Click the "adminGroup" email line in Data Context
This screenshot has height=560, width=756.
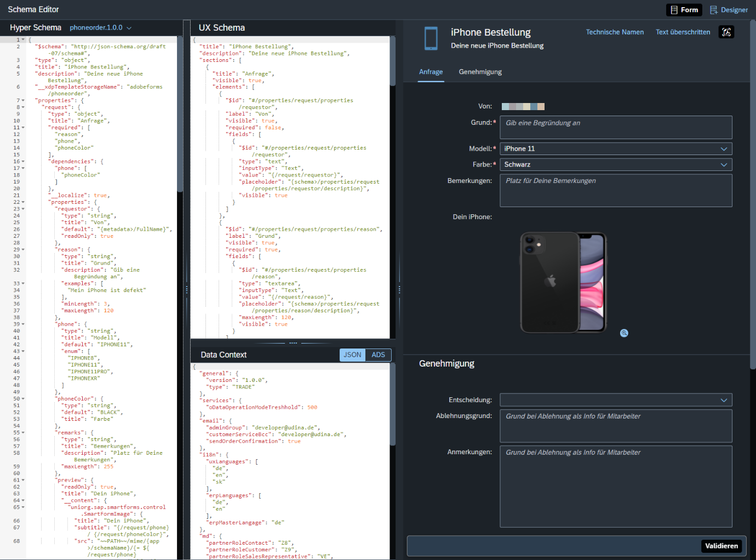[x=263, y=428]
